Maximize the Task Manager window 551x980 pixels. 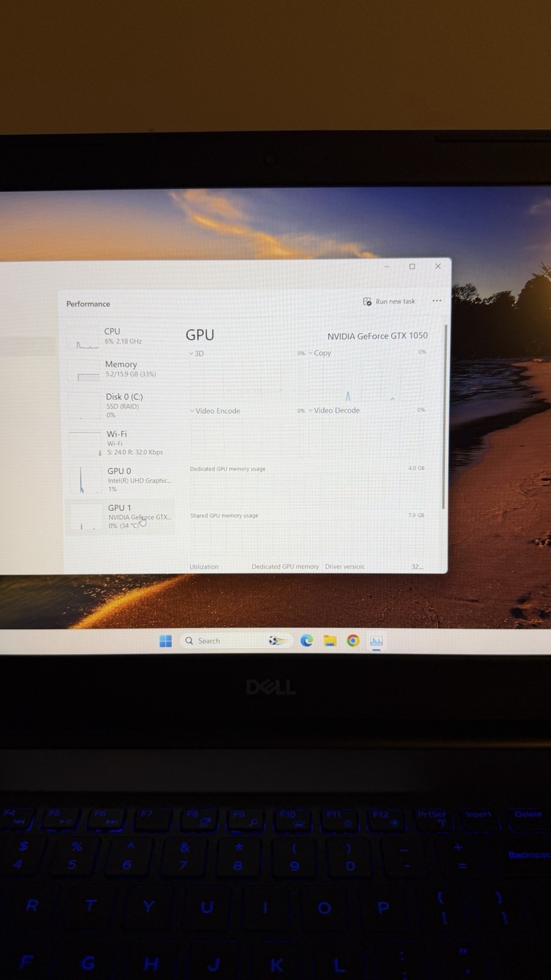click(x=412, y=266)
